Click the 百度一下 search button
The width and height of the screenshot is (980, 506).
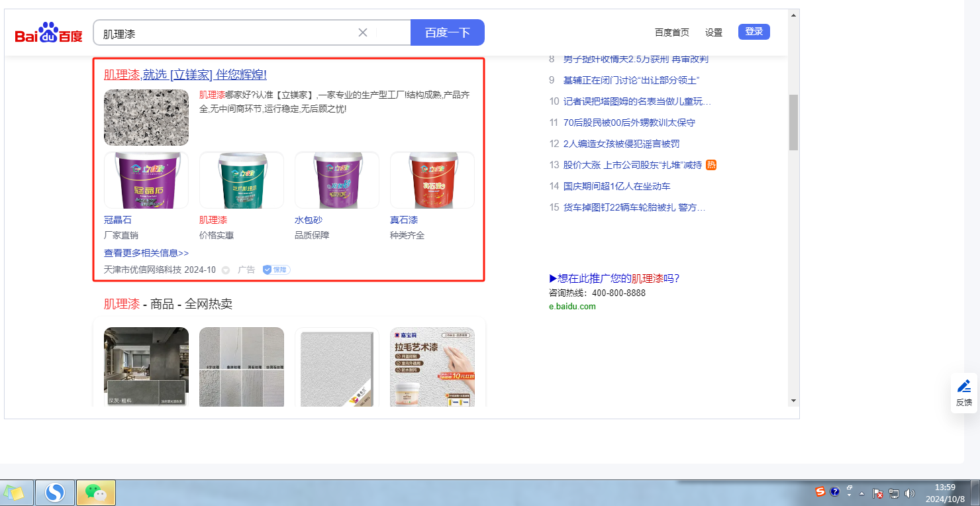448,32
